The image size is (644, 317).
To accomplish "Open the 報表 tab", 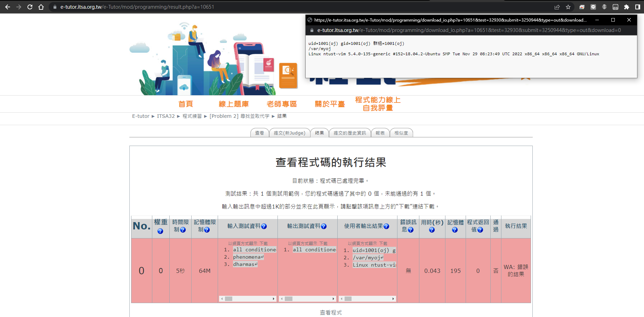I will (380, 133).
